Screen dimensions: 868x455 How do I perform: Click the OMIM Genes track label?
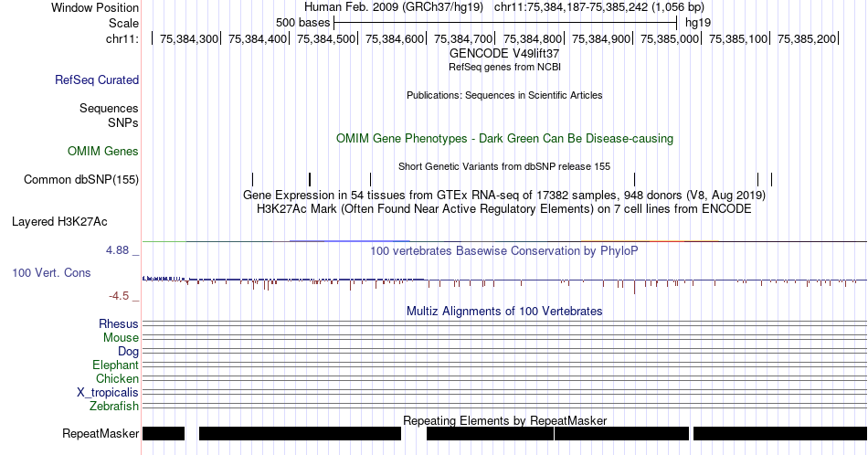(x=103, y=151)
